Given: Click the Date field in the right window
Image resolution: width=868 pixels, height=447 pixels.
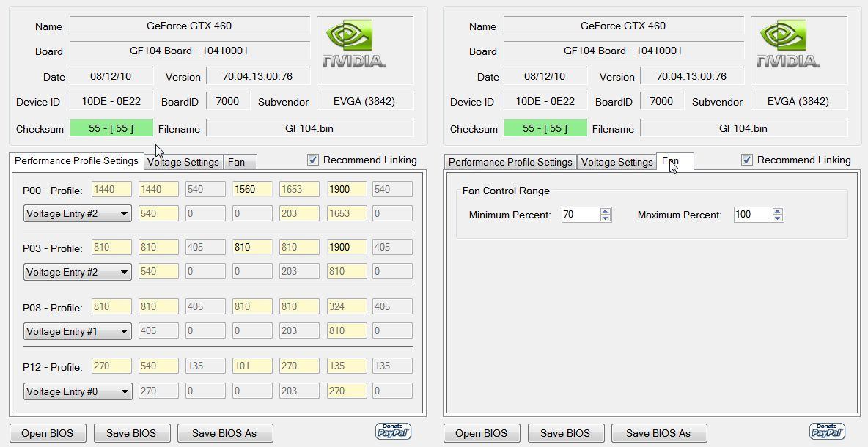Looking at the screenshot, I should pos(545,75).
